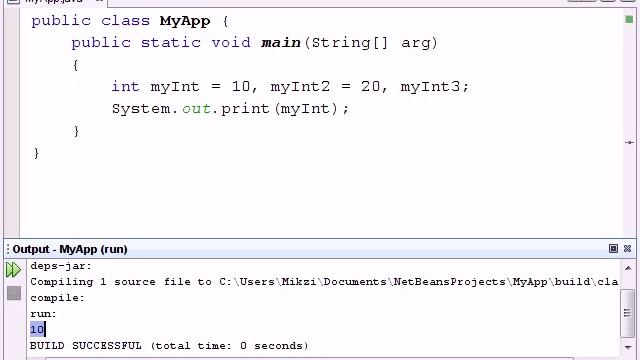Click the class name MyApp in code
Image resolution: width=640 pixels, height=360 pixels.
(x=185, y=21)
